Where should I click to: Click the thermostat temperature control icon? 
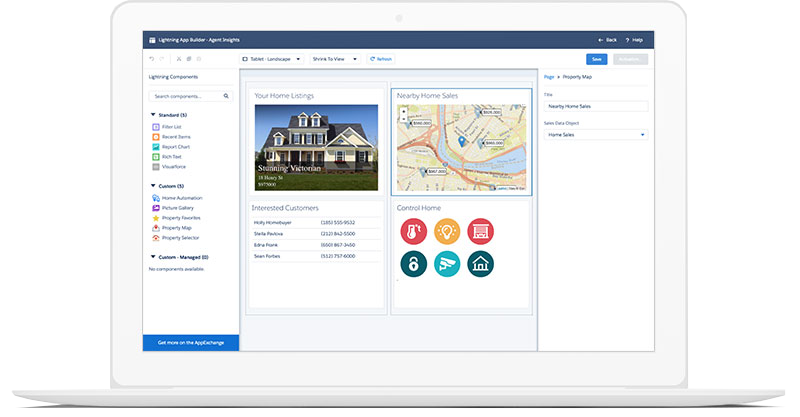[413, 232]
